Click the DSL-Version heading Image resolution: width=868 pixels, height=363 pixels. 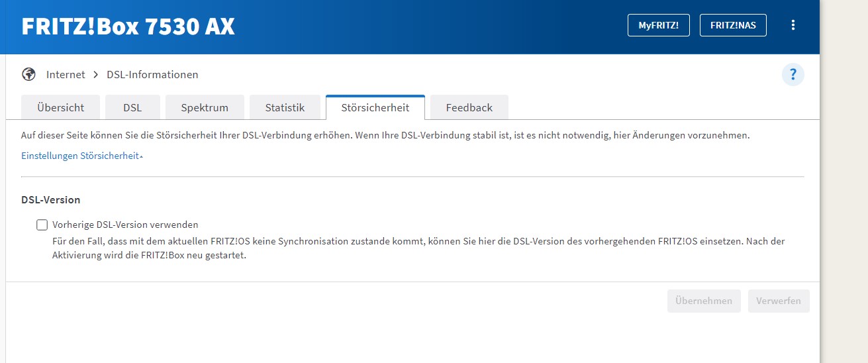(51, 199)
